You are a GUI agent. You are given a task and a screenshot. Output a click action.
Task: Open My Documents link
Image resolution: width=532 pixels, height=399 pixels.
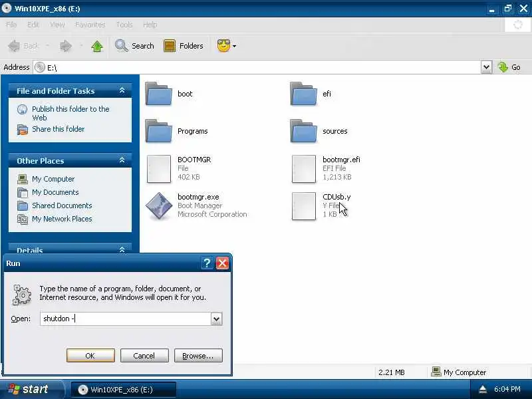(55, 192)
